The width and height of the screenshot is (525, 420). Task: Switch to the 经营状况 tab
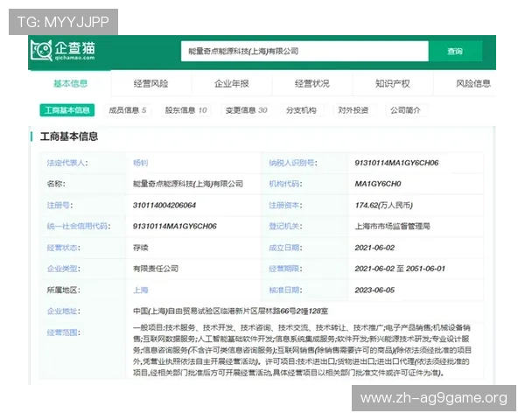pos(312,83)
